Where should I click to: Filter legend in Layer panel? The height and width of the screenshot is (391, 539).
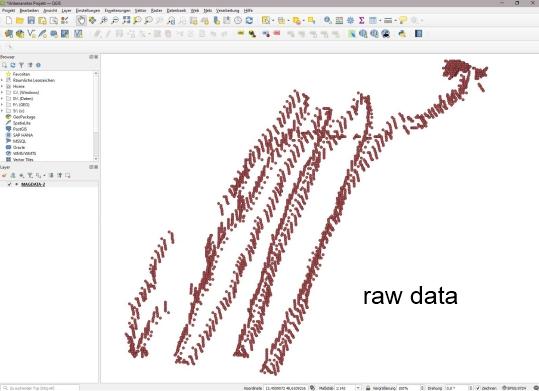[30, 175]
